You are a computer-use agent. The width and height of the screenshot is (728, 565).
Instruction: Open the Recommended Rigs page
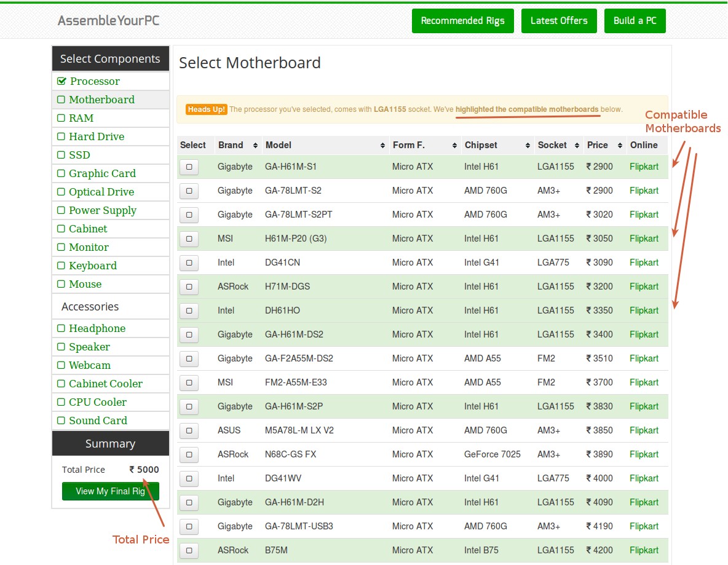(462, 20)
